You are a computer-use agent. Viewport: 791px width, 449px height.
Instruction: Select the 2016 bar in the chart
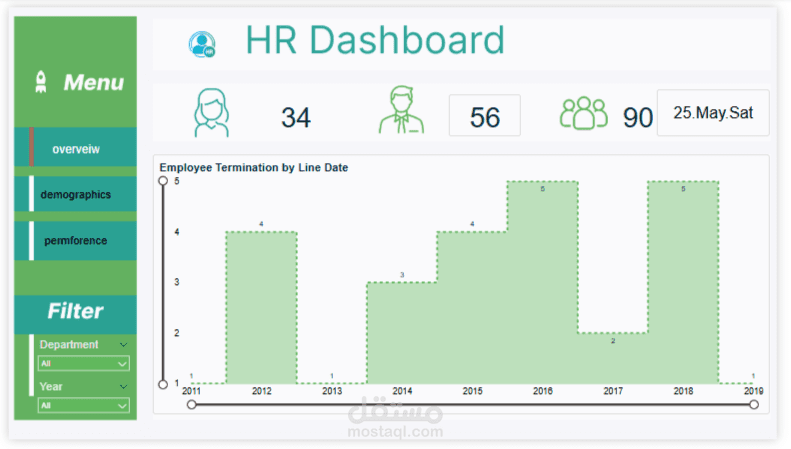[x=542, y=283]
